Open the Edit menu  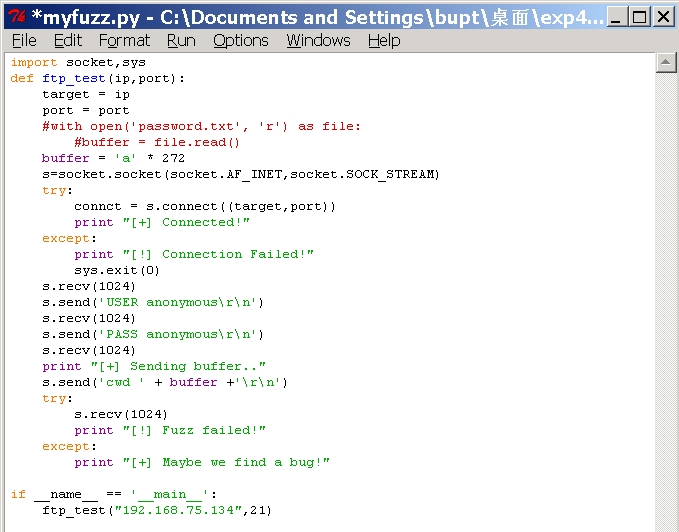click(68, 40)
